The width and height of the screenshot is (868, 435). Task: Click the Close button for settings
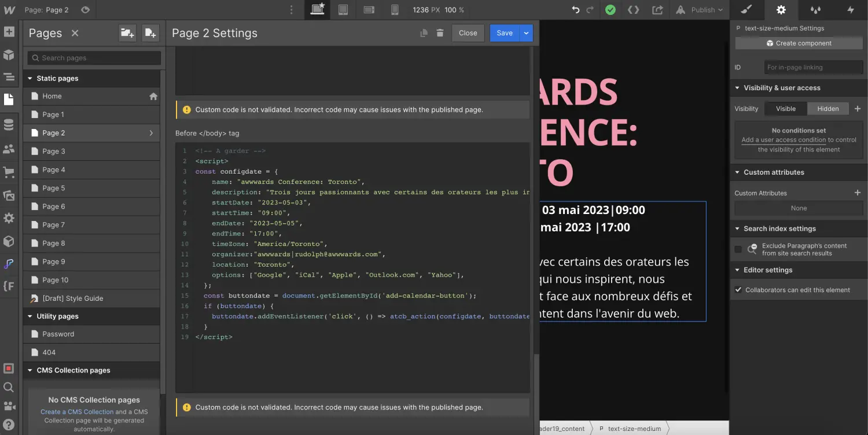pos(468,33)
